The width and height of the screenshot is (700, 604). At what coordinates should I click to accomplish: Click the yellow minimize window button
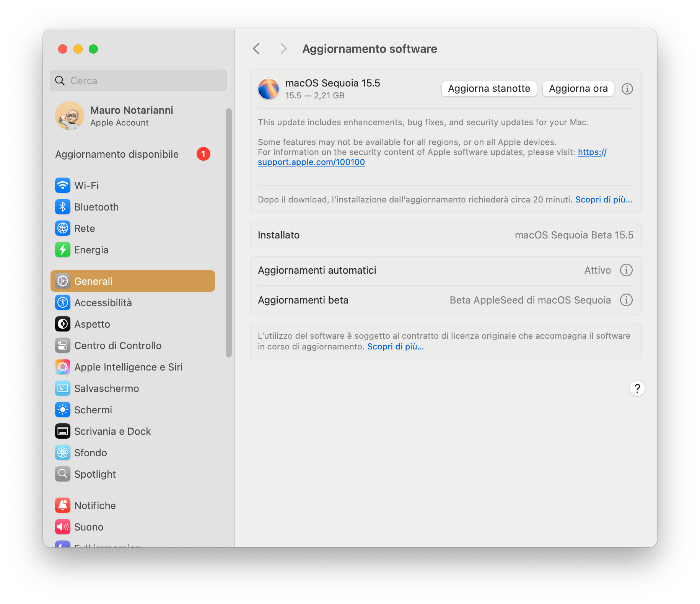[x=78, y=49]
